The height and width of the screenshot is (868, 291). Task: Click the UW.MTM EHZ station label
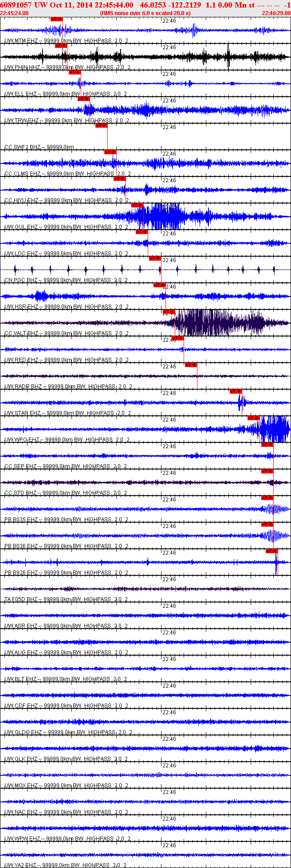coord(21,41)
